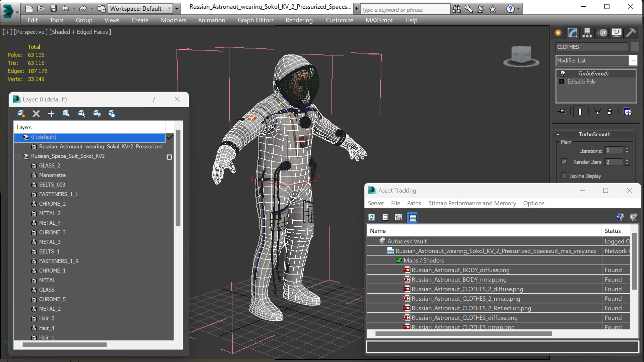644x362 pixels.
Task: Click the Open File folder icon
Action: tap(41, 8)
